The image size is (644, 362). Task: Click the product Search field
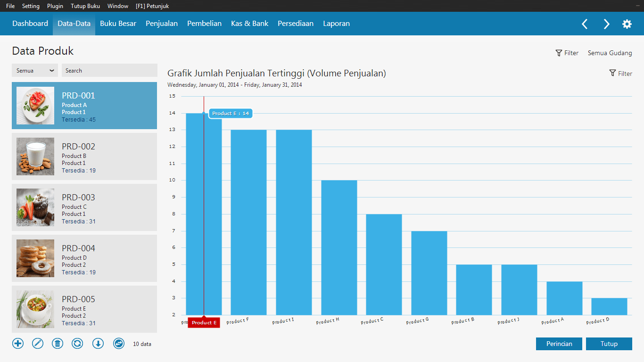click(x=109, y=70)
